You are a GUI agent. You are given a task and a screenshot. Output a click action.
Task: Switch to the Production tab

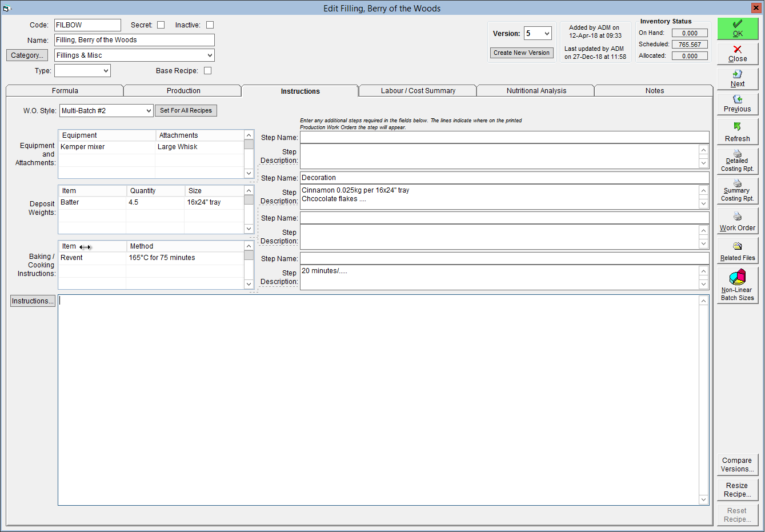pos(183,91)
